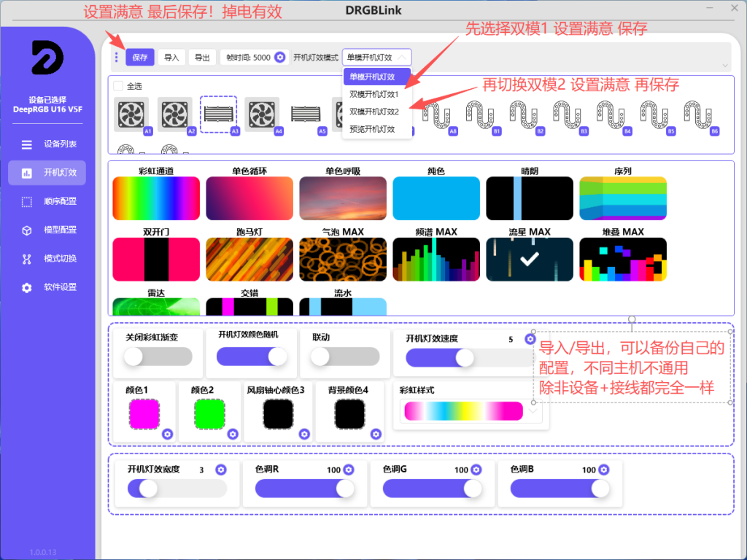Select the fan device labeled A1

pyautogui.click(x=131, y=114)
